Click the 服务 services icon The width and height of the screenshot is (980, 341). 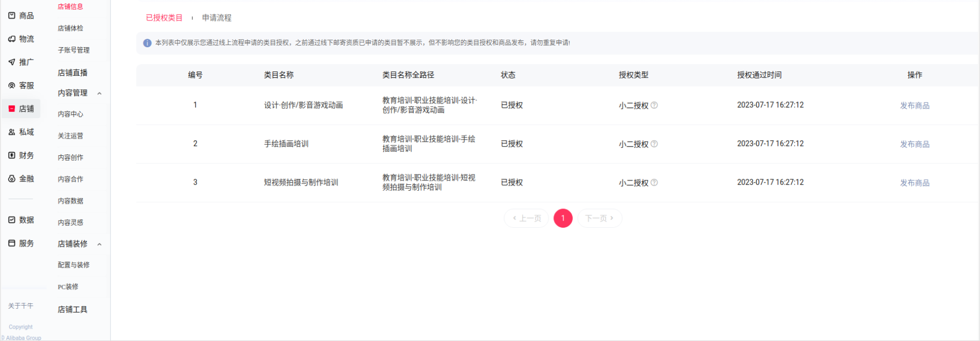(12, 243)
